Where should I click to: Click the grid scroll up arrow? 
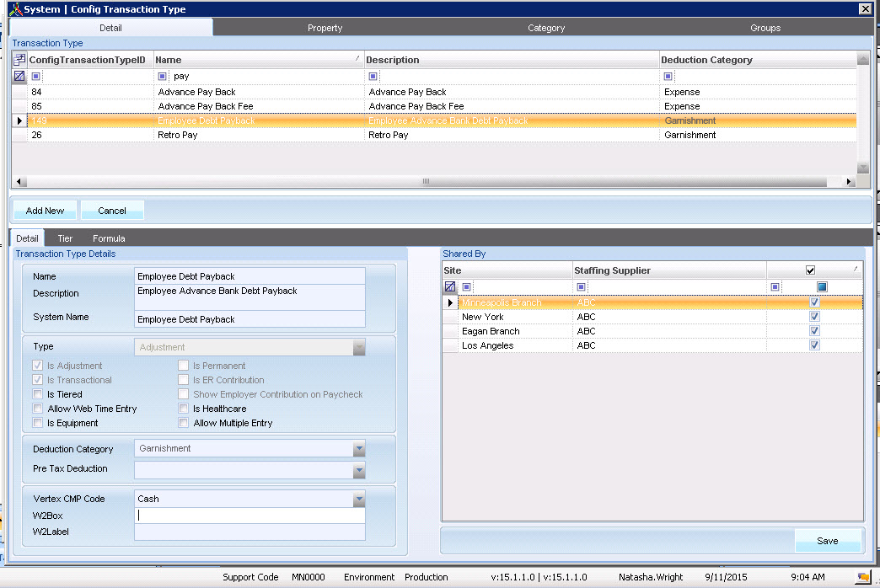863,59
